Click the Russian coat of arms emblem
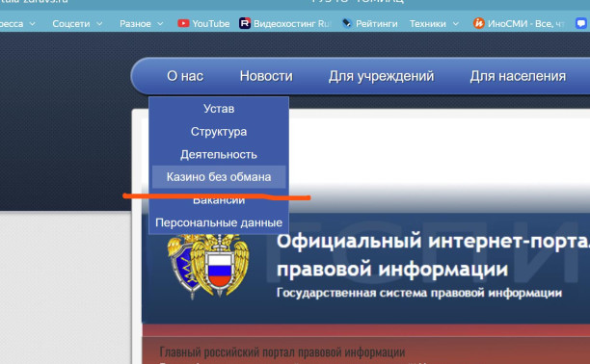The image size is (590, 364). 208,266
